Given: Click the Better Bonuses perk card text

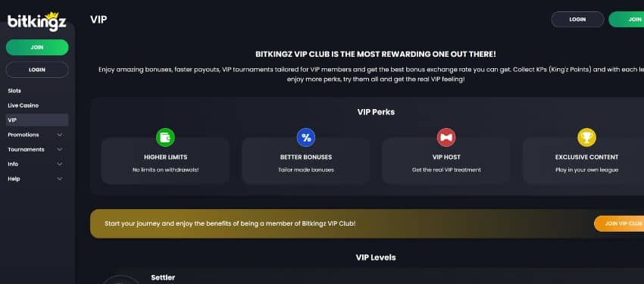Looking at the screenshot, I should click(x=306, y=163).
